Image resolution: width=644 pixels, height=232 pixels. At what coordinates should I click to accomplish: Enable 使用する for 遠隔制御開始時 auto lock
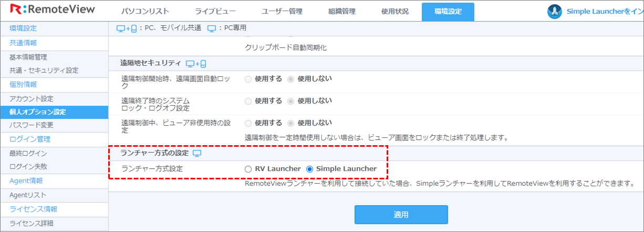click(x=248, y=79)
